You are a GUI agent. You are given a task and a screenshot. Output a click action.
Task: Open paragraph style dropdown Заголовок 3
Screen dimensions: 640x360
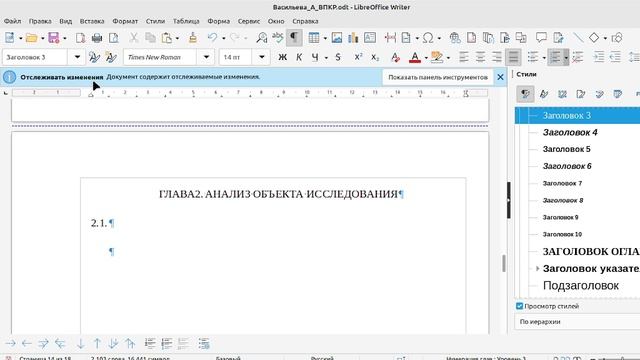[x=77, y=57]
